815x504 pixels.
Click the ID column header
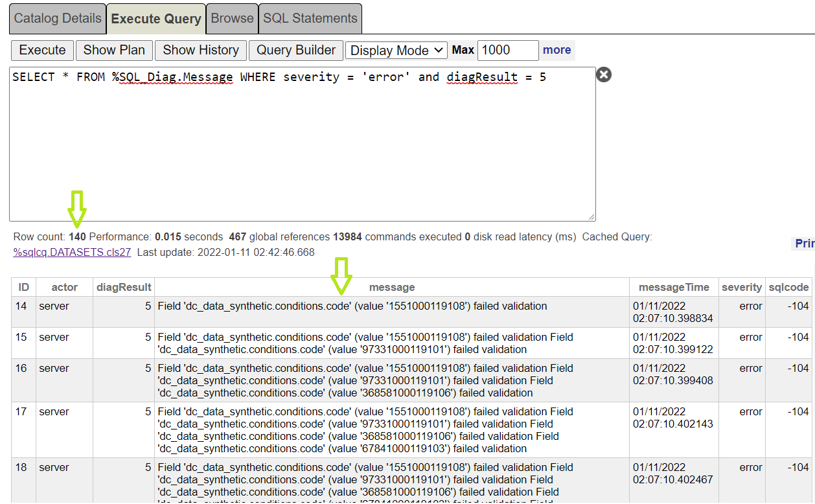click(x=23, y=287)
